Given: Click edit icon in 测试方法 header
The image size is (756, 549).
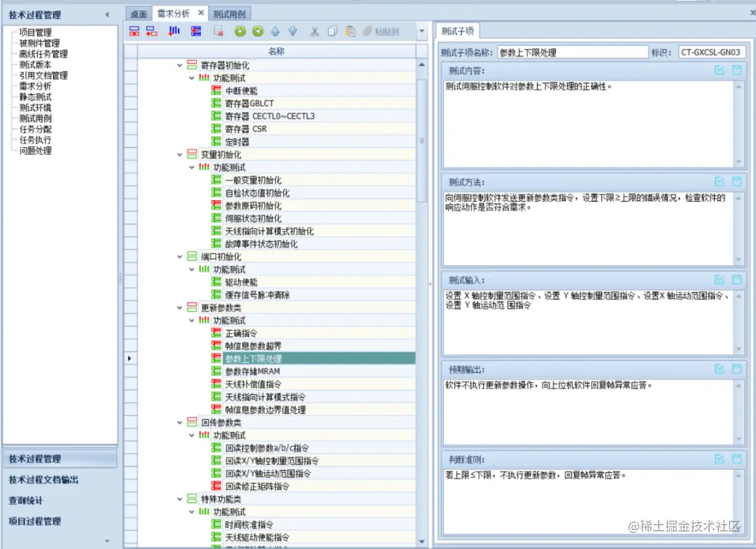Looking at the screenshot, I should (x=720, y=182).
